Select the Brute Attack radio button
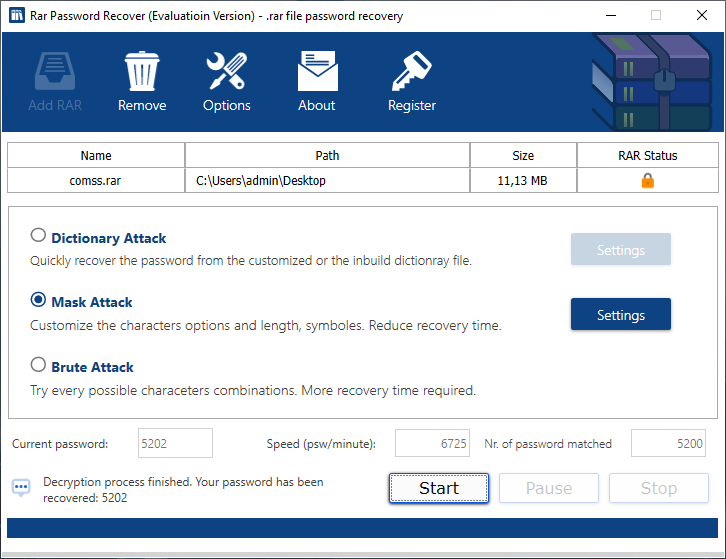The width and height of the screenshot is (726, 559). (x=38, y=364)
